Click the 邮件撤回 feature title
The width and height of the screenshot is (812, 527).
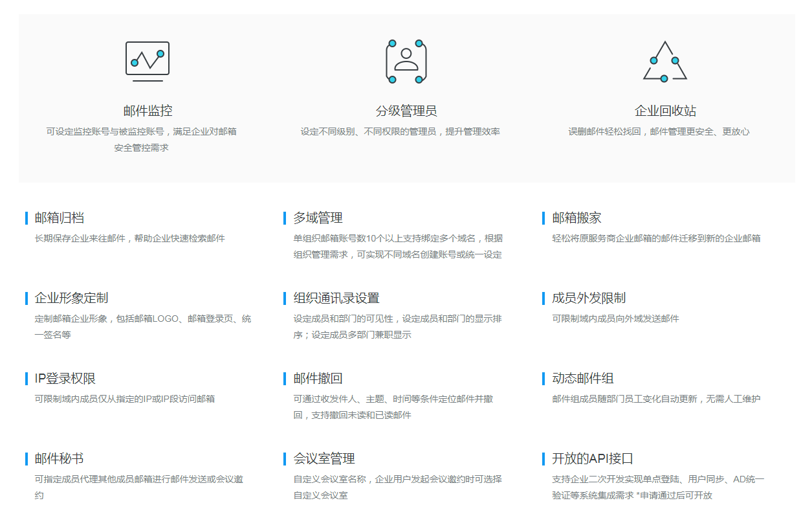point(318,378)
